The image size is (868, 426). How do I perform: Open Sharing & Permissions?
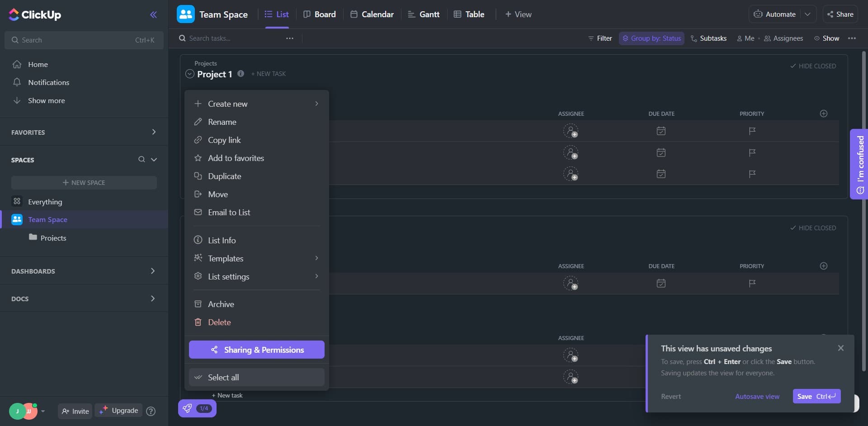click(x=256, y=350)
